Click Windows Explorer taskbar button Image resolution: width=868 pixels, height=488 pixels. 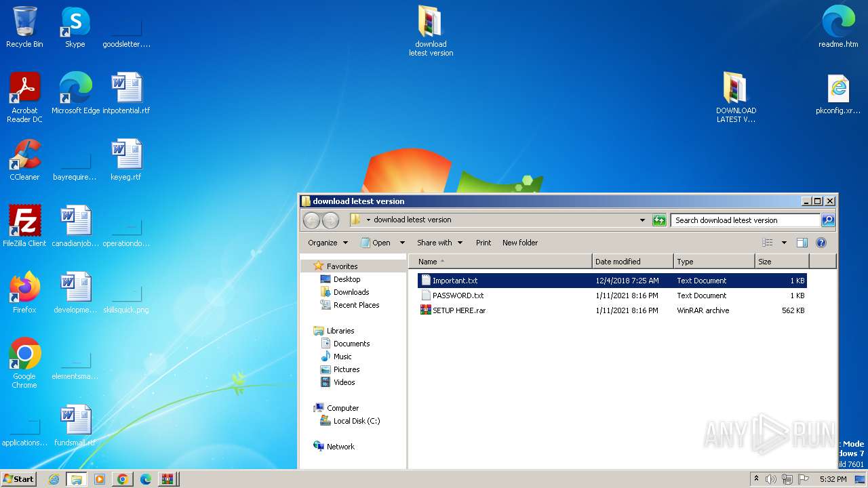click(x=77, y=479)
